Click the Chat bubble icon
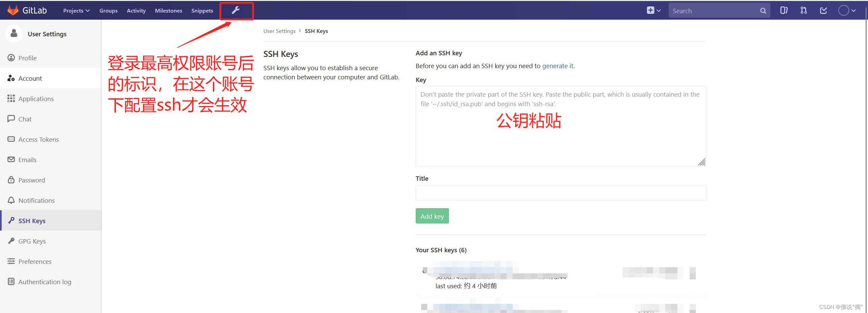 pos(11,119)
